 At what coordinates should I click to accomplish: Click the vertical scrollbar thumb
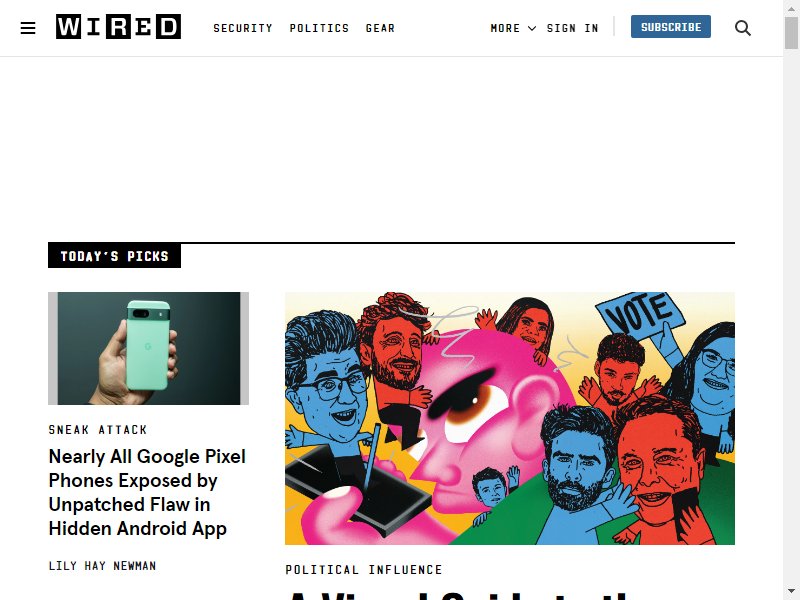pyautogui.click(x=791, y=32)
